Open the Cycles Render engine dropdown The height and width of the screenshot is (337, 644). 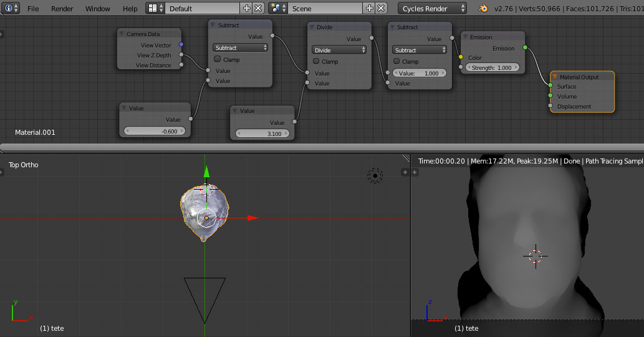432,8
